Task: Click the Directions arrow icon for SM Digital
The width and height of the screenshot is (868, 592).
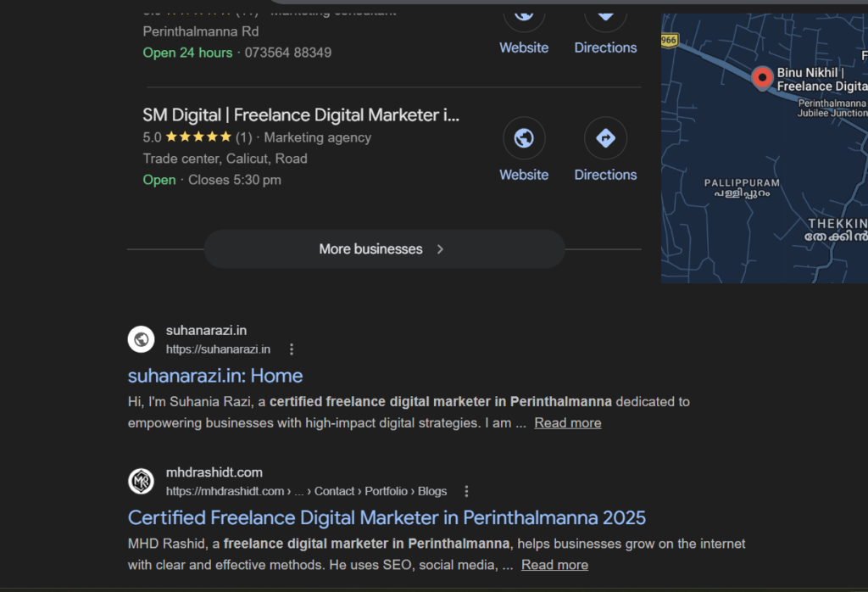Action: click(x=605, y=137)
